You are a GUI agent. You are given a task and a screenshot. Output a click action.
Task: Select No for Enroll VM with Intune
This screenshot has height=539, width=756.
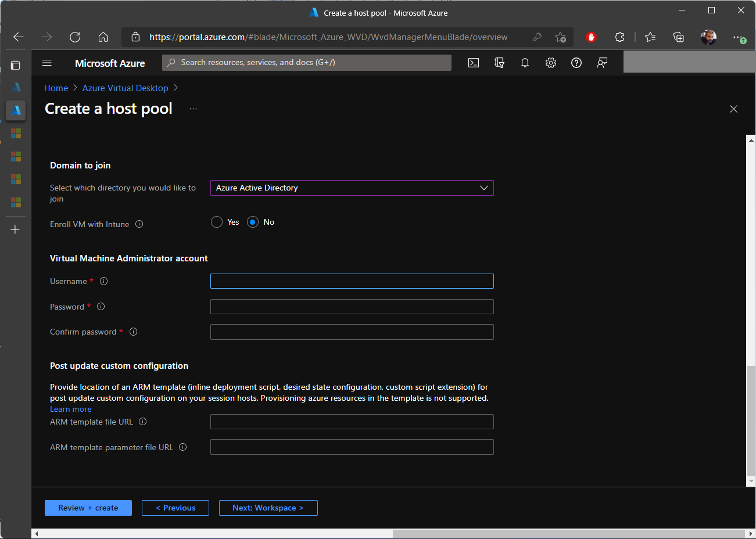pyautogui.click(x=253, y=222)
